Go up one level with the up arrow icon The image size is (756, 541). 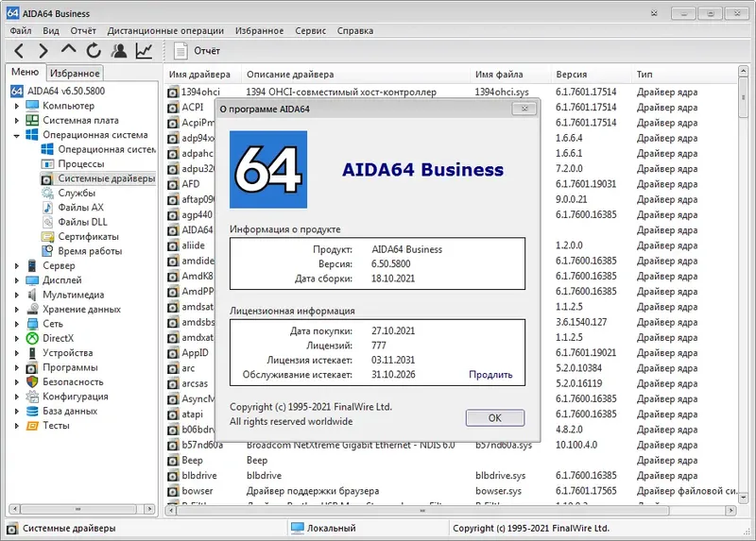68,50
